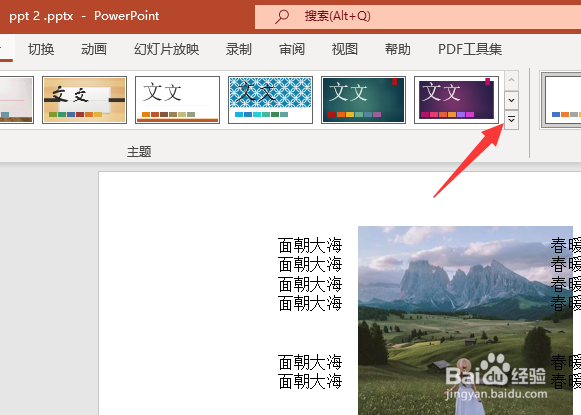Click the magnifier search icon
The image size is (581, 415).
click(282, 16)
